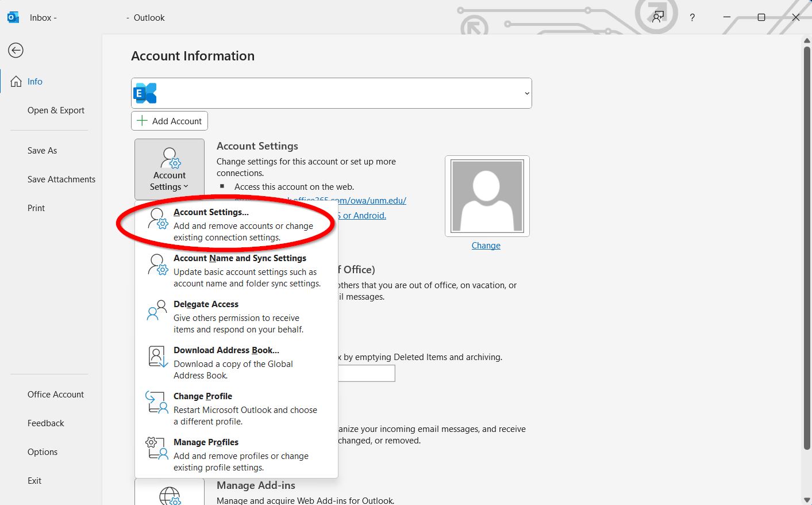
Task: Click the scrollbar down arrow
Action: click(807, 500)
